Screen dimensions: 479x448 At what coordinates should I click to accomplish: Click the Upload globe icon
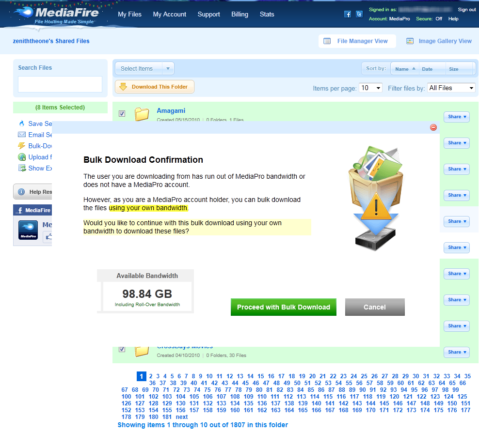point(22,157)
